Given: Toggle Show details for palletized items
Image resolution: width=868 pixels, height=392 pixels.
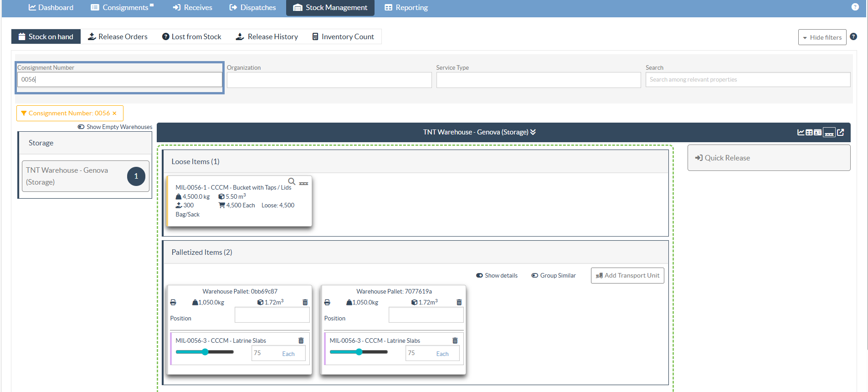Looking at the screenshot, I should [x=497, y=275].
